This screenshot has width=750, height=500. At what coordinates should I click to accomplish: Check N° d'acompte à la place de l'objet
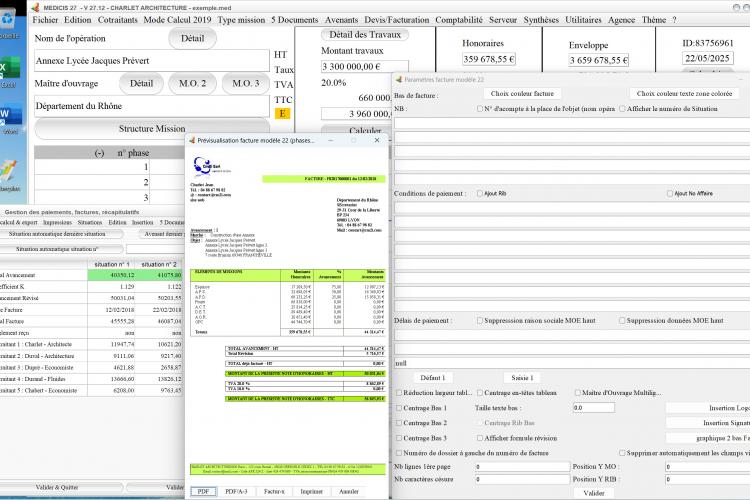pos(480,109)
